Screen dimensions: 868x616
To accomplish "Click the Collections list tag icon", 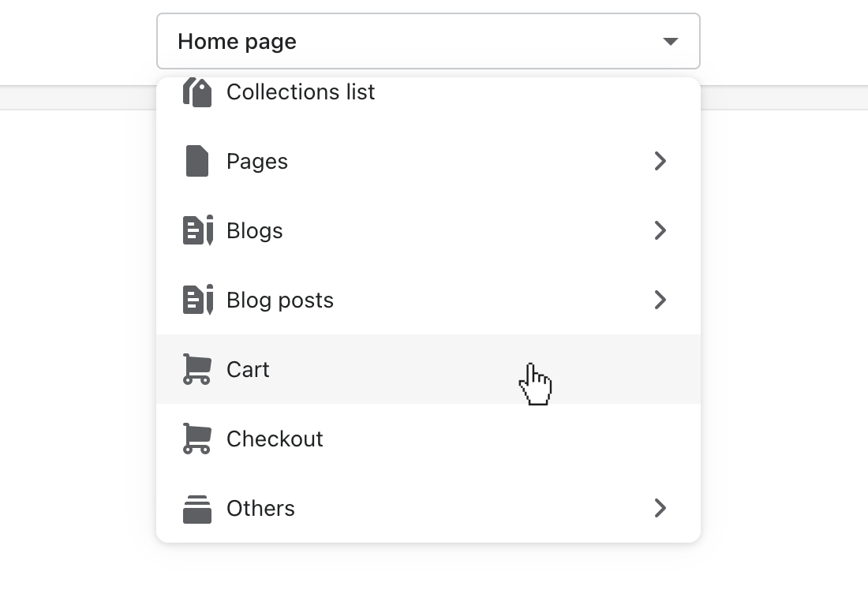I will coord(197,93).
